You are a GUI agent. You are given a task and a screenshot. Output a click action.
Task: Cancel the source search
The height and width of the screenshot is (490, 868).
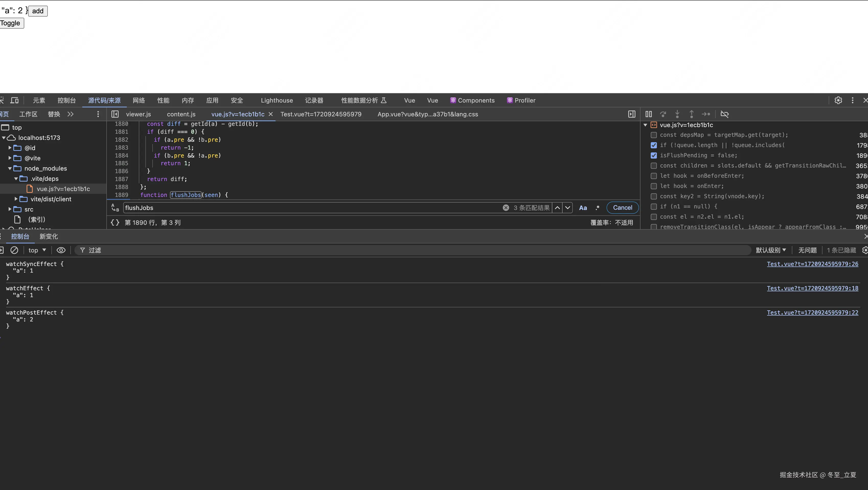tap(622, 208)
